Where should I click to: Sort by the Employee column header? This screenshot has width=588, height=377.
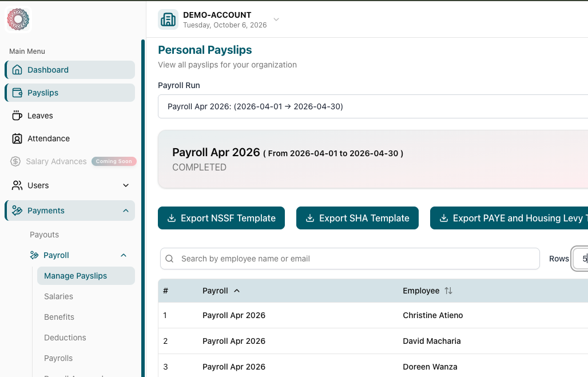(x=421, y=291)
